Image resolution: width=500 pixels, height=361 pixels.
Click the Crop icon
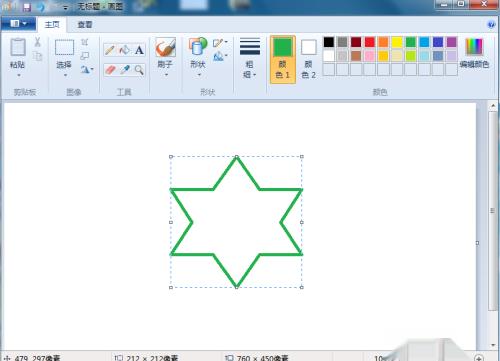point(85,42)
